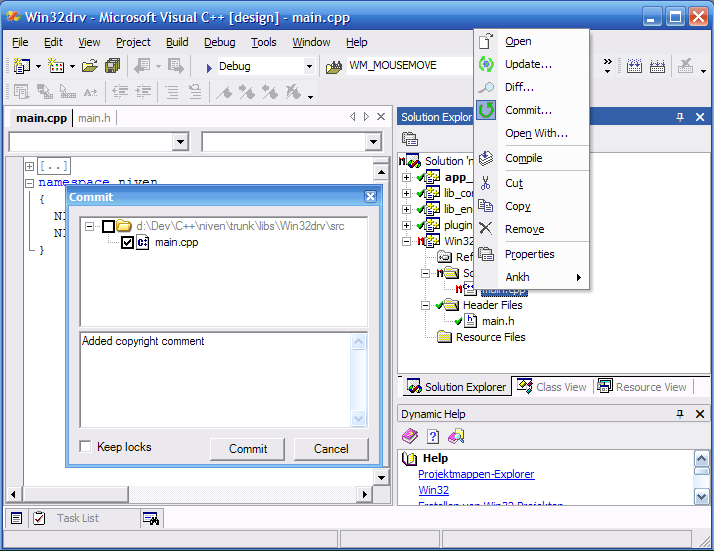Click the Start debugging arrow icon
The height and width of the screenshot is (551, 714).
(x=209, y=68)
